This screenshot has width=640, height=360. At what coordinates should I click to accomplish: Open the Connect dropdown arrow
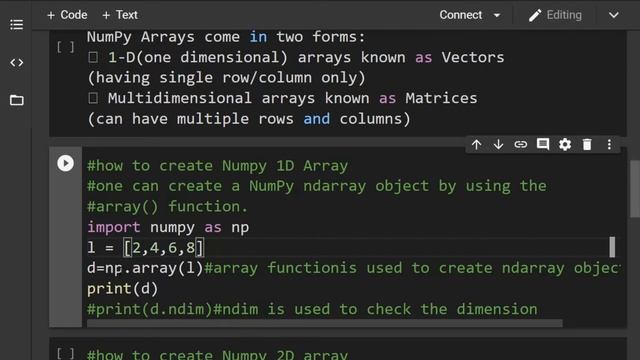pyautogui.click(x=497, y=16)
